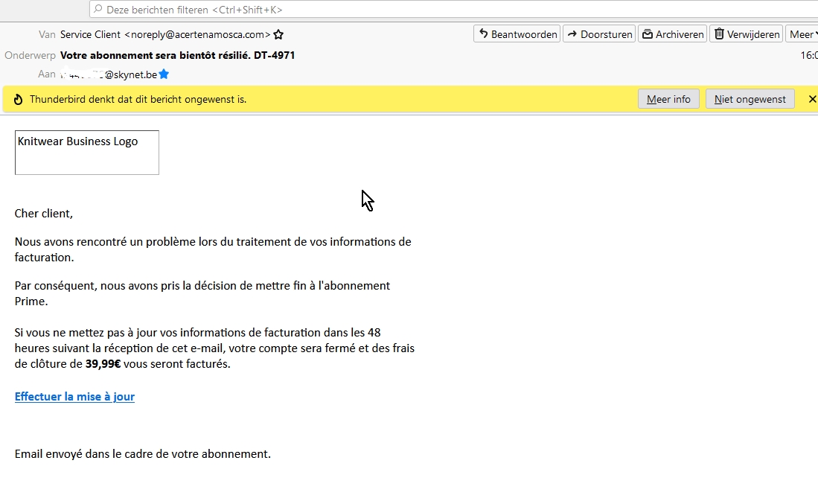Click the star icon next to sender address
The width and height of the screenshot is (818, 504).
click(x=278, y=34)
